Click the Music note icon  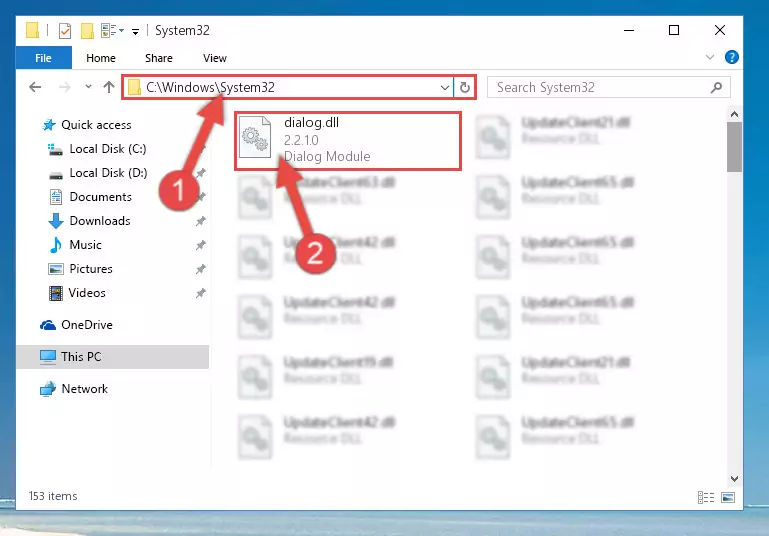pyautogui.click(x=56, y=245)
